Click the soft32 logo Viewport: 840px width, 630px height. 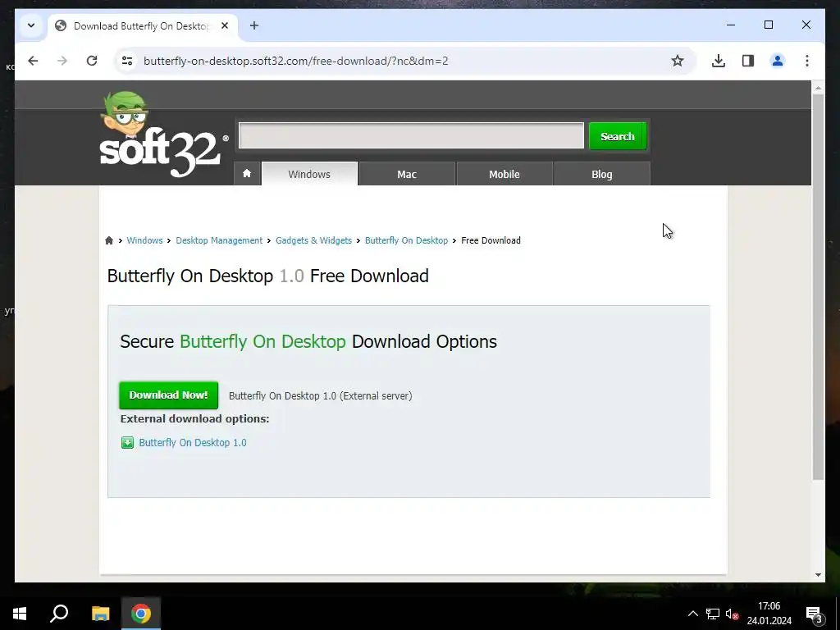coord(163,134)
